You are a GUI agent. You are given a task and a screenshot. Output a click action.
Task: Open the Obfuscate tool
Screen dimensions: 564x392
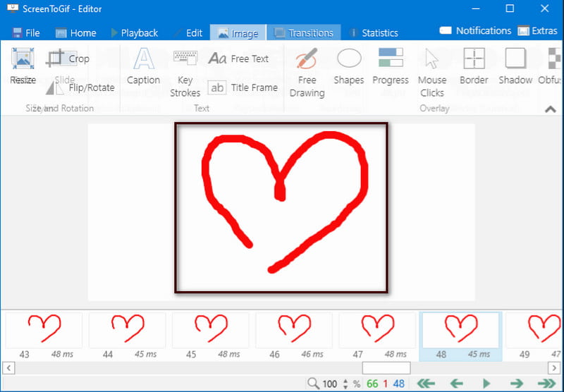coord(551,67)
